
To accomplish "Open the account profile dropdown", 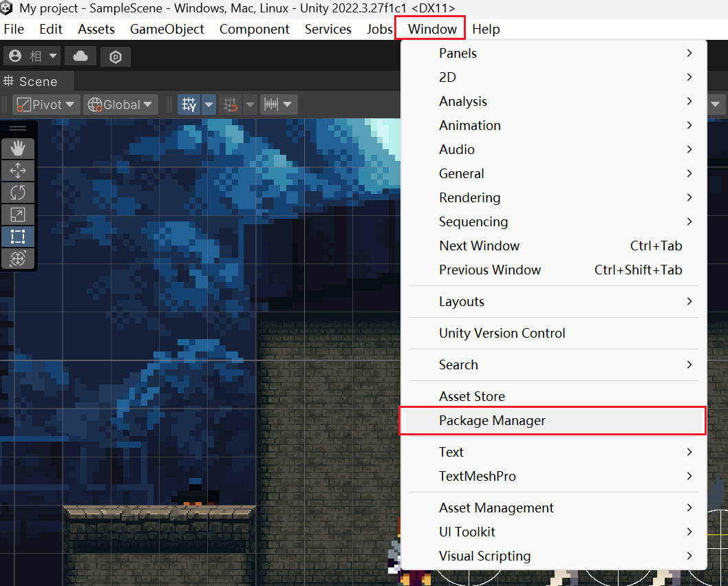I will click(32, 56).
